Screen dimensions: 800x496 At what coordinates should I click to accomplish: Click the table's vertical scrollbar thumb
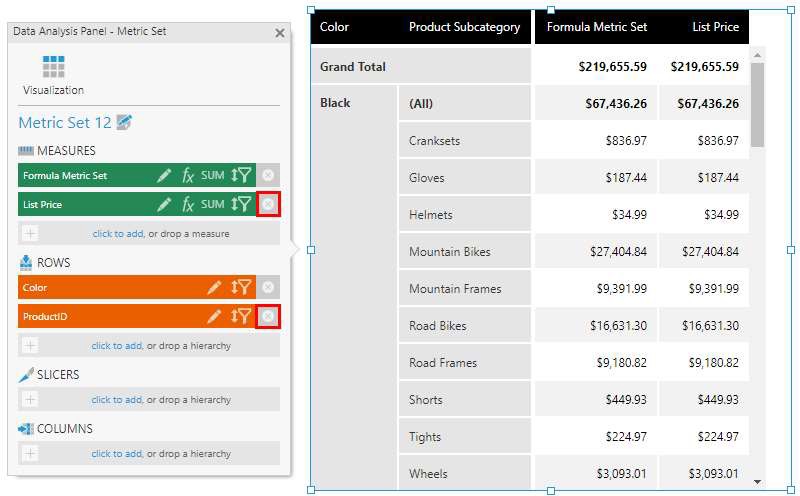point(757,100)
